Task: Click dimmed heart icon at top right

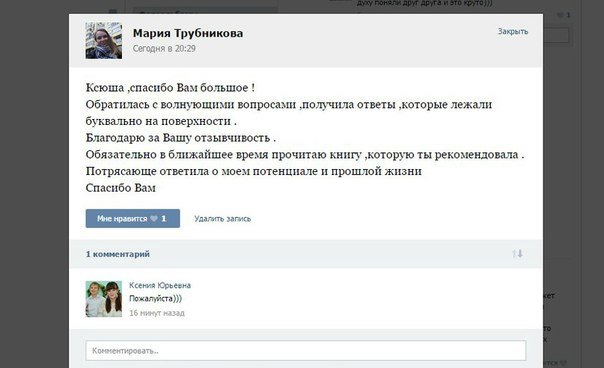Action: 560,15
